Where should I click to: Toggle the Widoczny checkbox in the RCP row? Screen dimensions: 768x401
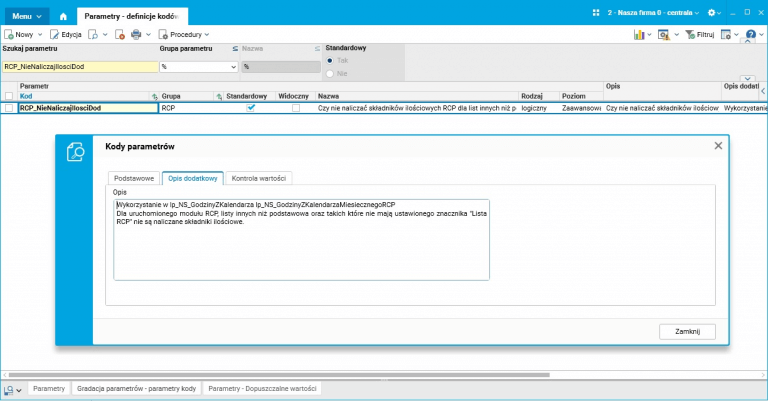(x=296, y=108)
